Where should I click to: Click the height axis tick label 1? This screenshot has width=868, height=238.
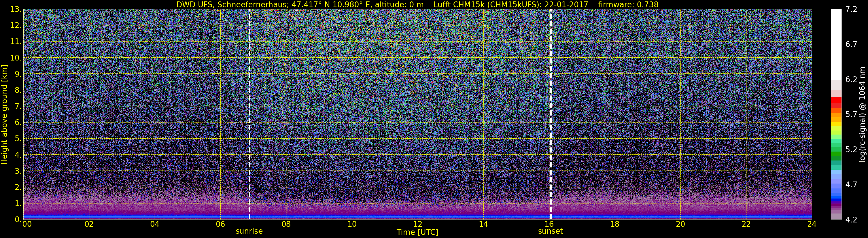(x=18, y=204)
